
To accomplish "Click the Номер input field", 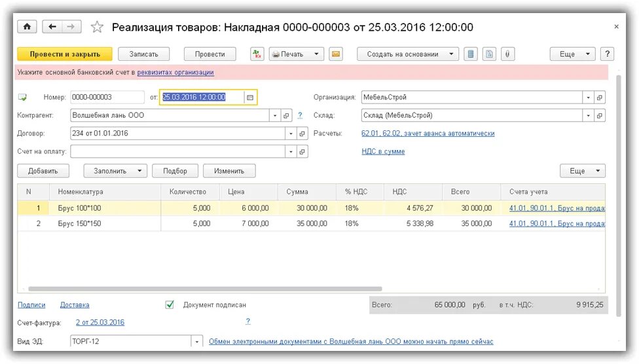I will pyautogui.click(x=107, y=98).
